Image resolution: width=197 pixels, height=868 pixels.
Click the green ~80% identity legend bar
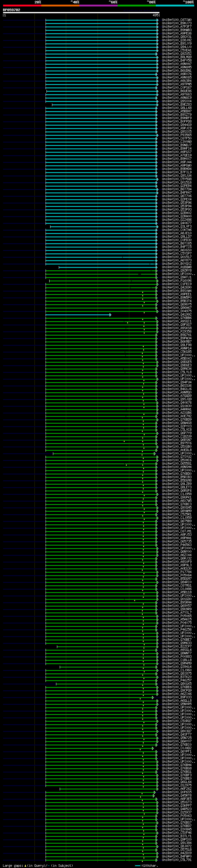(137, 6)
